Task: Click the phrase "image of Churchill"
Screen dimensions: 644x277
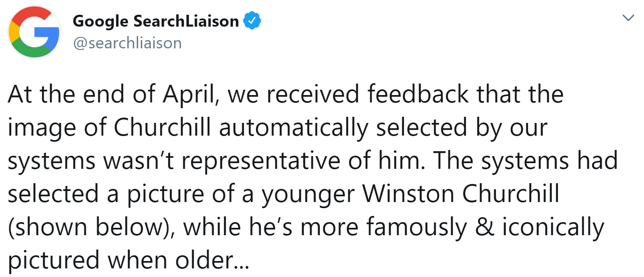Action: pyautogui.click(x=109, y=127)
